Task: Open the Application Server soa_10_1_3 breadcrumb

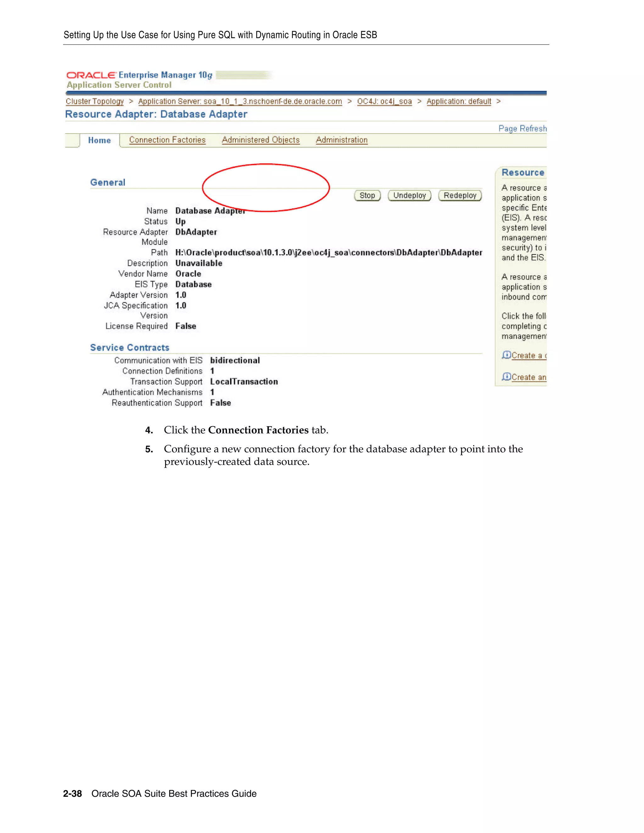Action: (x=240, y=102)
